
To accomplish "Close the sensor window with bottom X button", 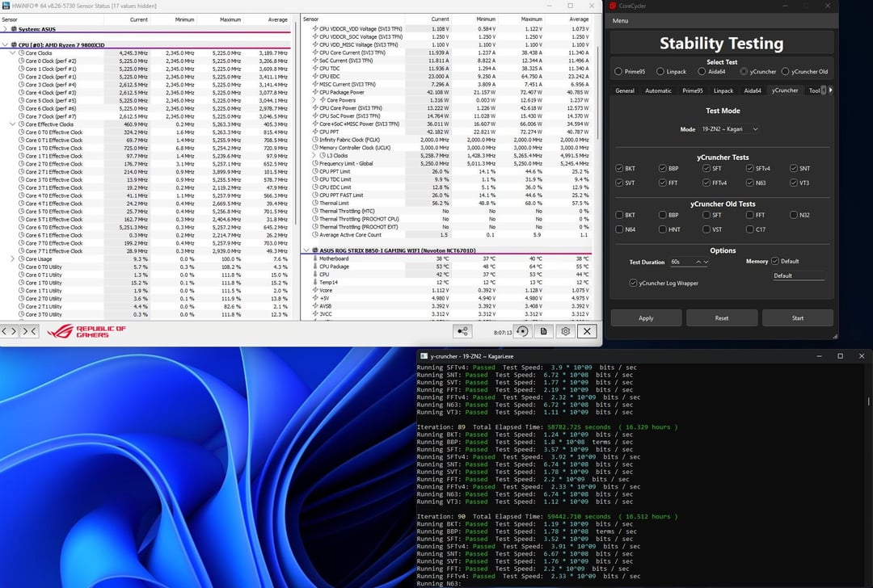I will click(587, 331).
